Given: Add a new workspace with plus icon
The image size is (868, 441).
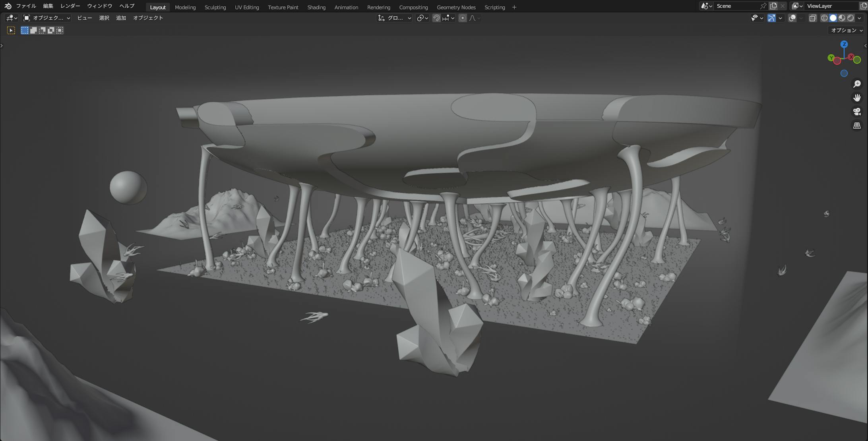Looking at the screenshot, I should (x=514, y=7).
